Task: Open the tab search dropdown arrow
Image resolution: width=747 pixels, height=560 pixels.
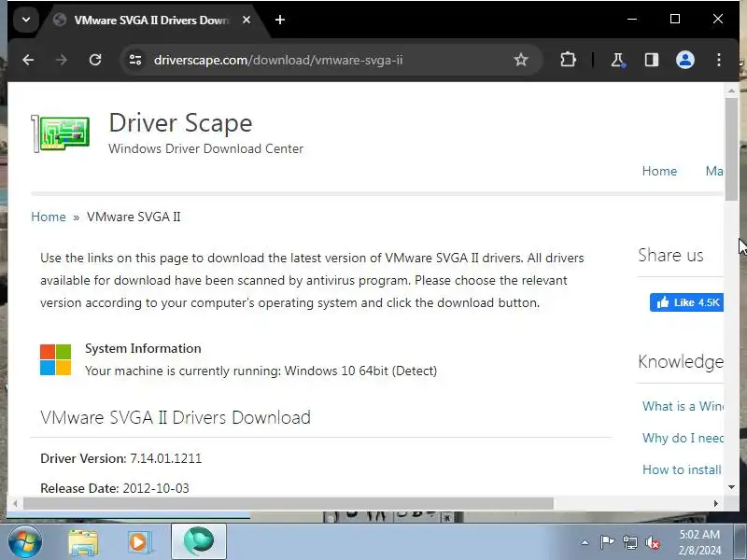Action: (26, 20)
